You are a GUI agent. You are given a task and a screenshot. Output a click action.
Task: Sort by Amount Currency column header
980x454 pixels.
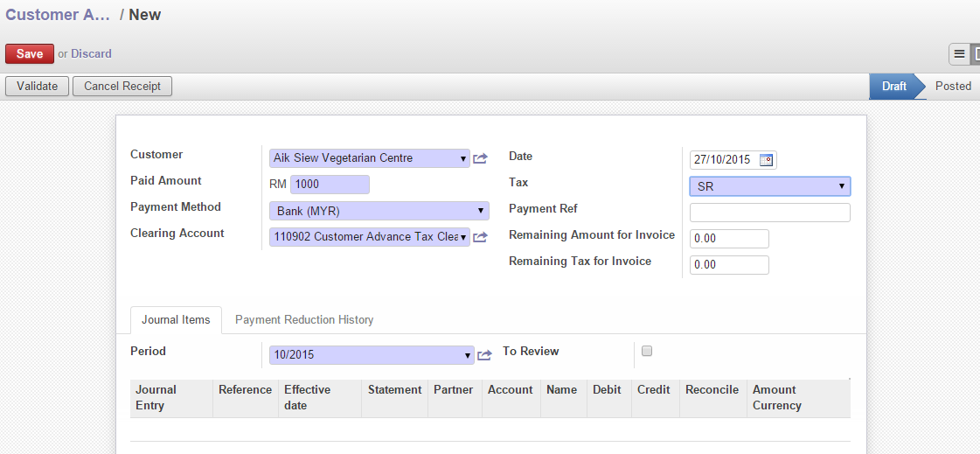[798, 398]
